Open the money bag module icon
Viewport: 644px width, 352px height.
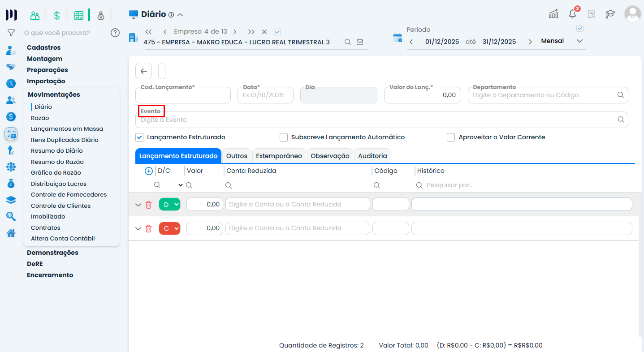(x=101, y=15)
